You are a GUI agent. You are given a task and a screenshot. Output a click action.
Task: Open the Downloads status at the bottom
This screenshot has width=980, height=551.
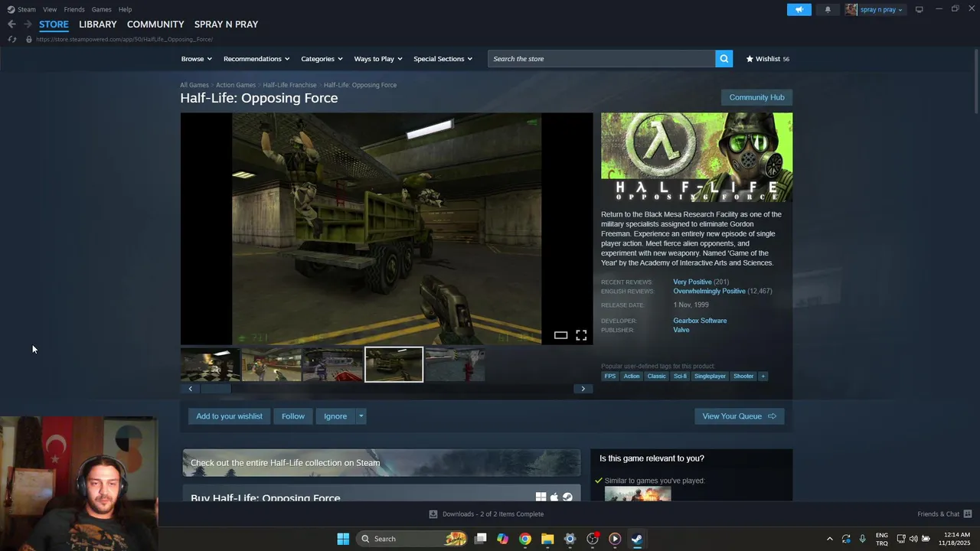click(x=486, y=514)
